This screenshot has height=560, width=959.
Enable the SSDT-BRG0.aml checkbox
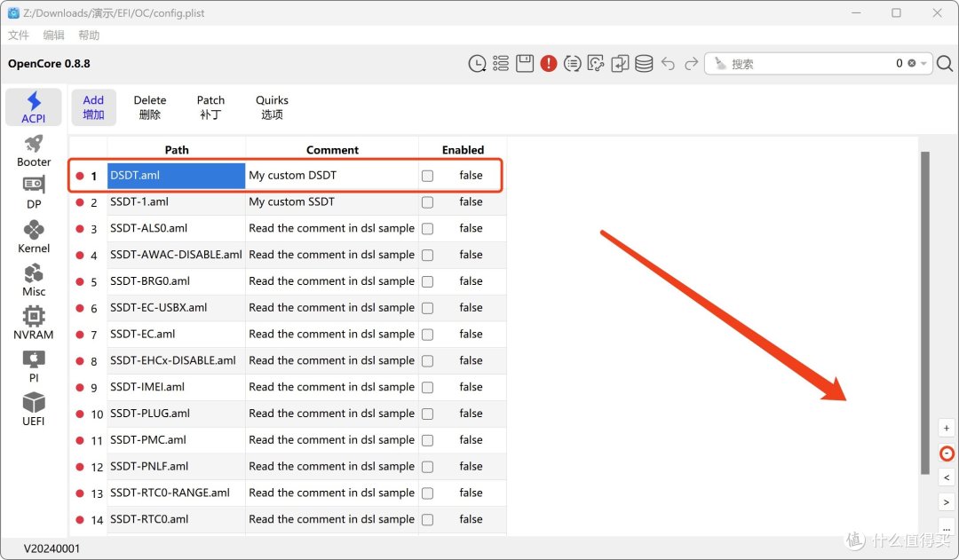click(427, 282)
